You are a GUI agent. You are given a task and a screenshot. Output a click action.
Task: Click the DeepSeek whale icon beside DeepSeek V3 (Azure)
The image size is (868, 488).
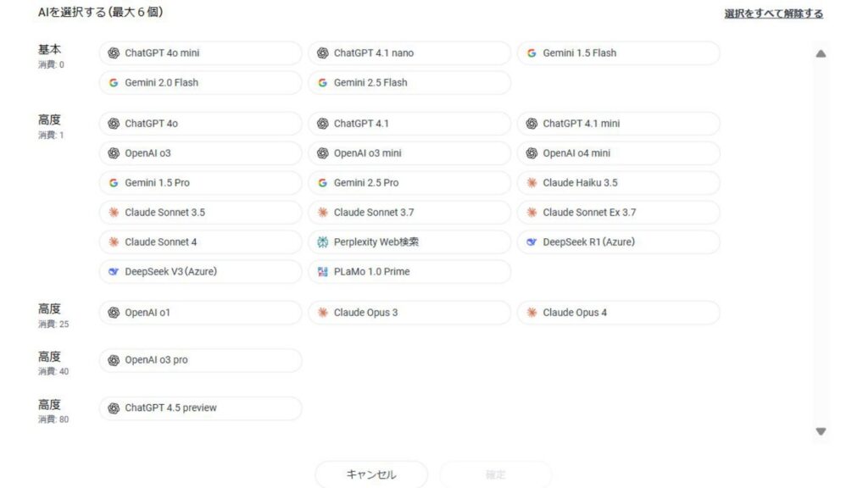coord(114,272)
